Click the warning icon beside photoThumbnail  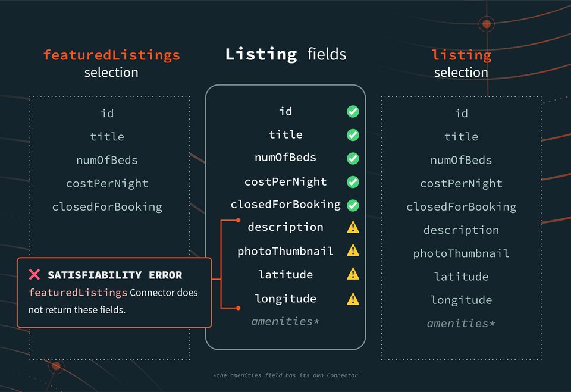(x=353, y=250)
